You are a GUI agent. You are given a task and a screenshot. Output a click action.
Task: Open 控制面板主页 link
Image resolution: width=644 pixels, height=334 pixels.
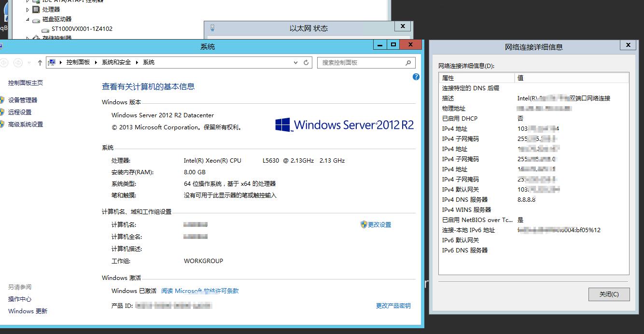[26, 83]
